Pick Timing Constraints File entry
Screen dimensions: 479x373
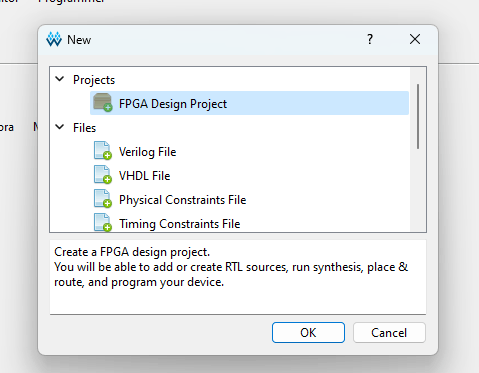(x=179, y=224)
